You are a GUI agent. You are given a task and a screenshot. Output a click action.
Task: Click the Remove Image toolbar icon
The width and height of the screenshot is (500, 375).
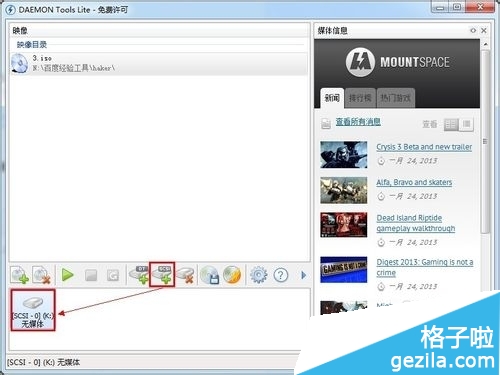tap(41, 275)
